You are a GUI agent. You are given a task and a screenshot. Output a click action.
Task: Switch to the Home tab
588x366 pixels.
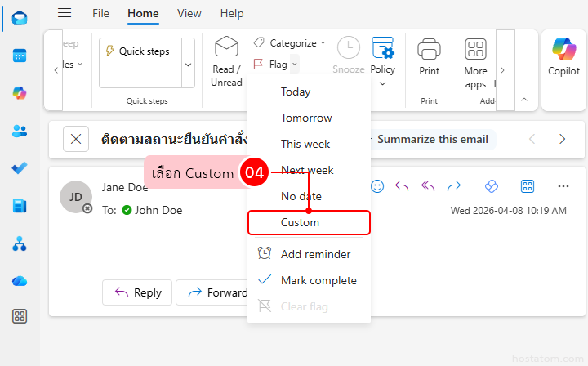click(x=143, y=14)
